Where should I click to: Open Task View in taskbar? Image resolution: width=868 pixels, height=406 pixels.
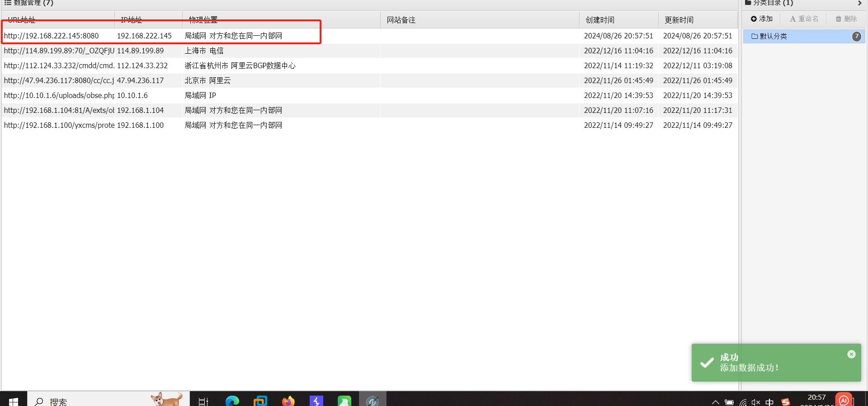pyautogui.click(x=203, y=401)
